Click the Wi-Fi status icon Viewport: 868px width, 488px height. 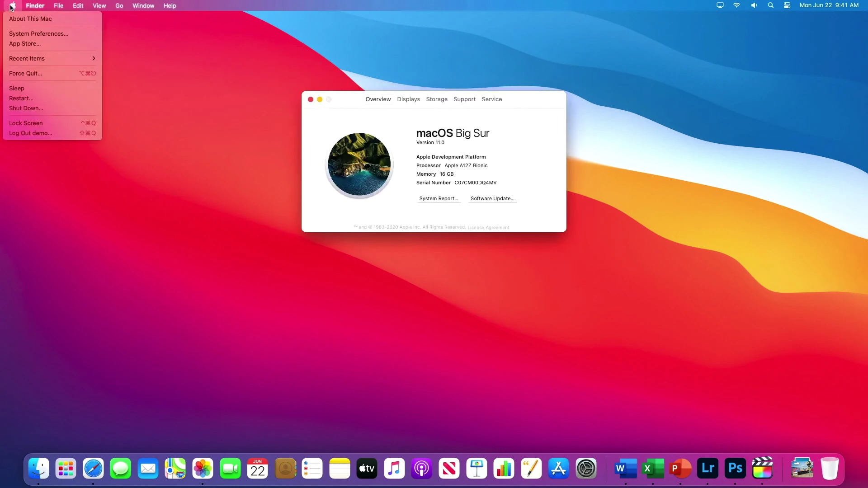(x=736, y=5)
